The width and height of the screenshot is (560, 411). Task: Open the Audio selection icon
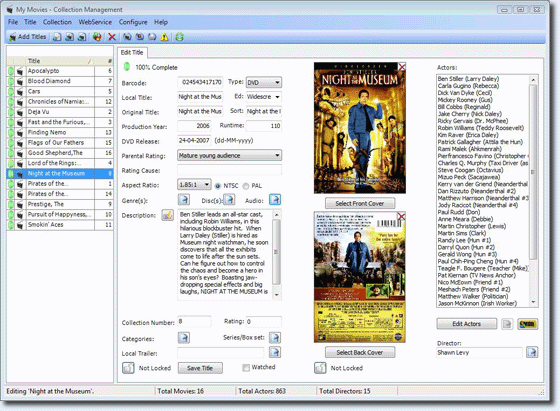click(x=275, y=200)
